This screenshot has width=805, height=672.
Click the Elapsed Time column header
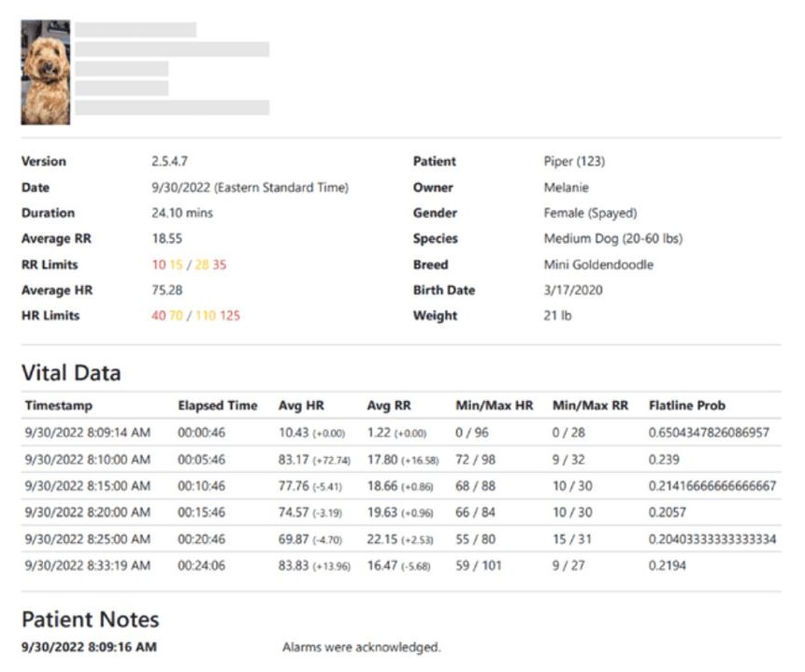[217, 406]
